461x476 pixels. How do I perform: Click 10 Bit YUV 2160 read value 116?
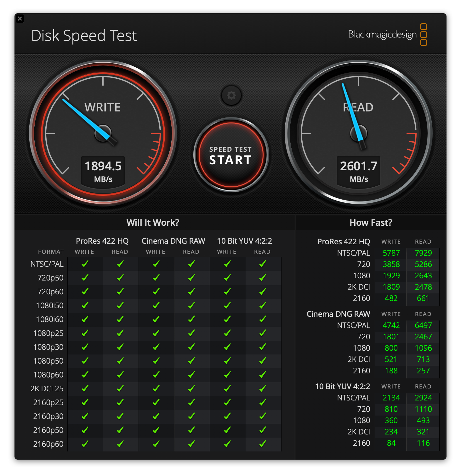tap(423, 443)
